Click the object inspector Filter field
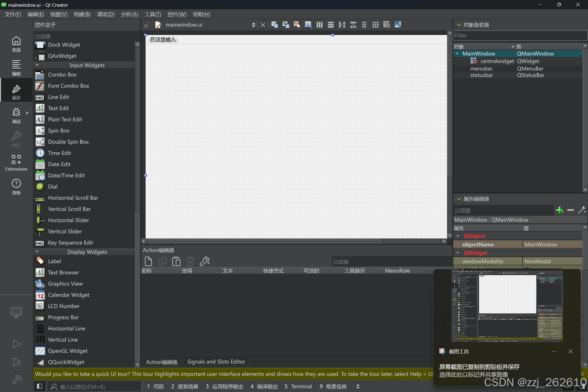The width and height of the screenshot is (588, 392). coord(520,35)
